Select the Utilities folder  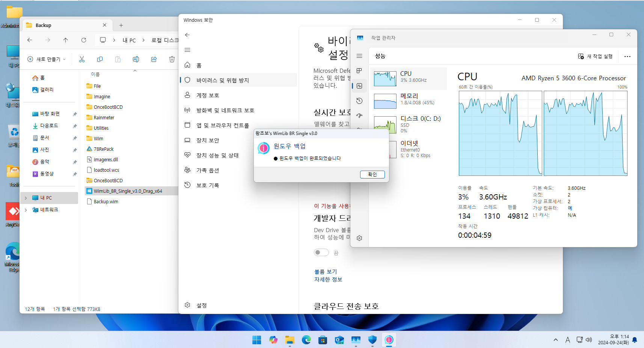click(x=97, y=128)
